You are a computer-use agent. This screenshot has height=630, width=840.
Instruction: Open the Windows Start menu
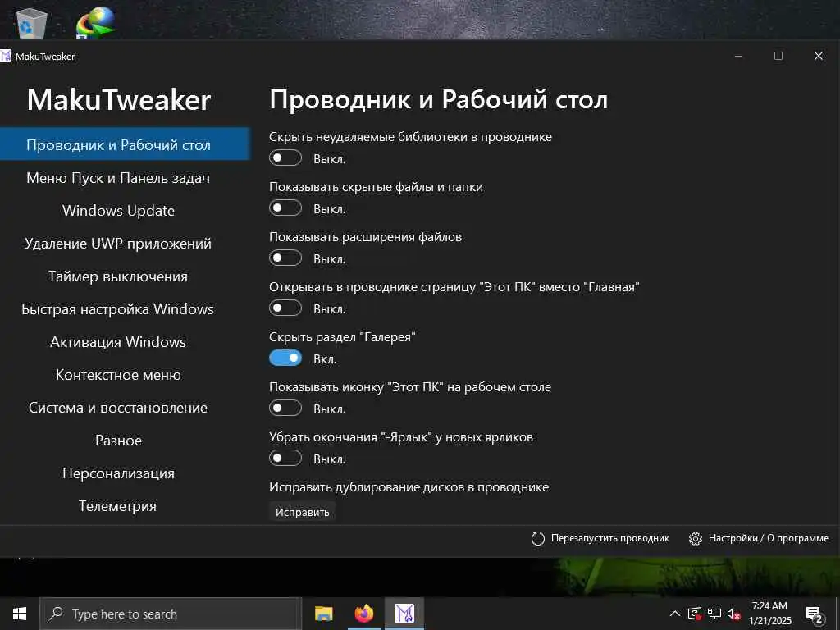20,614
